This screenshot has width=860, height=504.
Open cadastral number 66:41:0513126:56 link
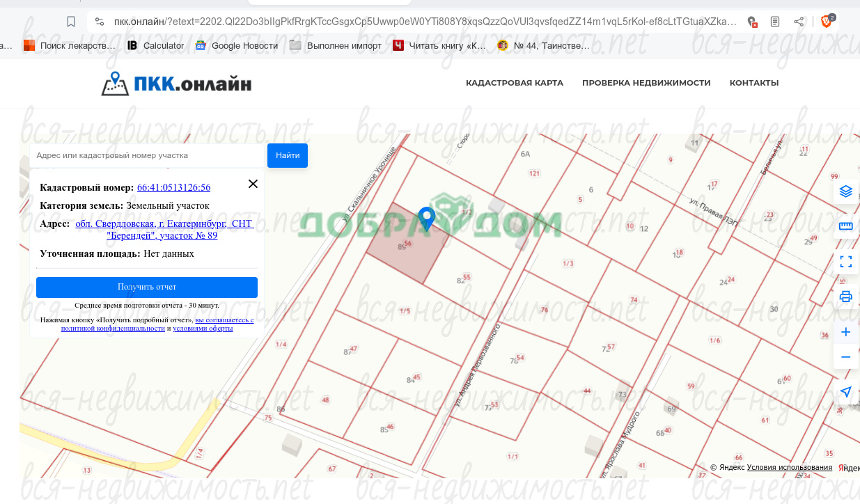coord(173,187)
